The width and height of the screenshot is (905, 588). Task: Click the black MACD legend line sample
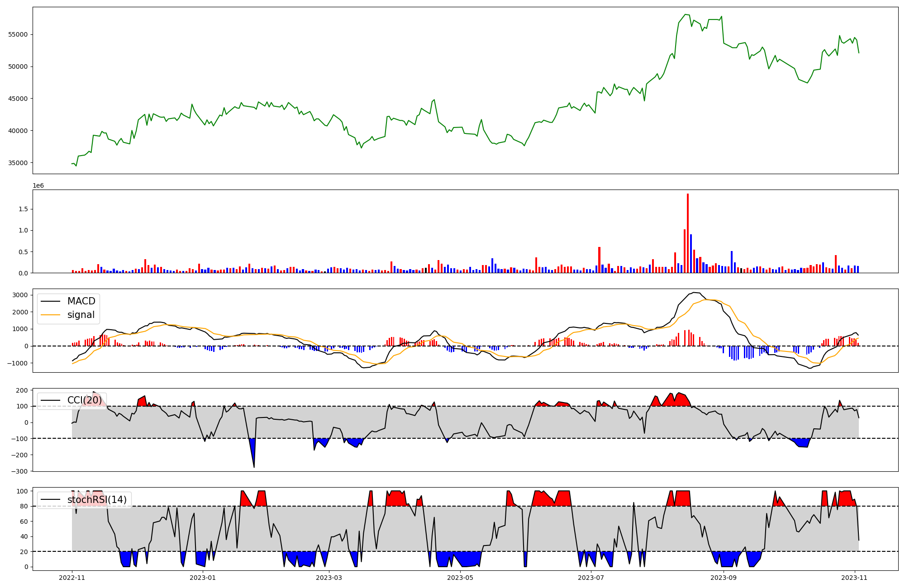click(50, 301)
